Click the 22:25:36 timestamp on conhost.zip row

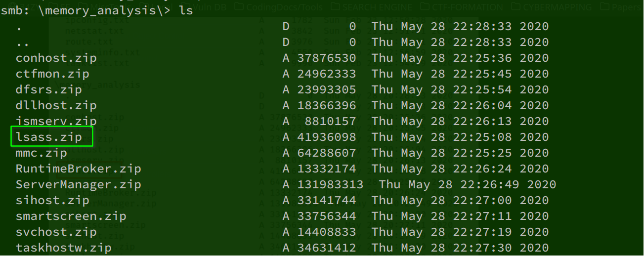pos(482,58)
